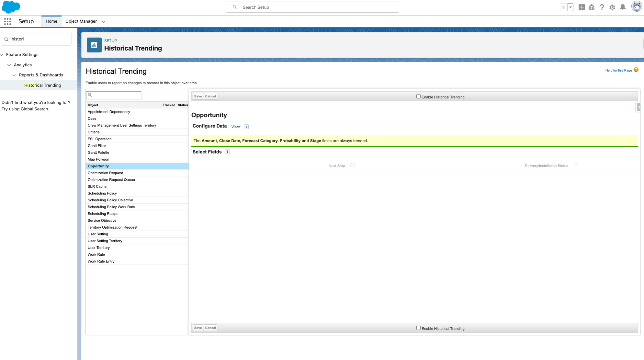The image size is (644, 360).
Task: Expand the Object Manager dropdown arrow
Action: point(103,21)
